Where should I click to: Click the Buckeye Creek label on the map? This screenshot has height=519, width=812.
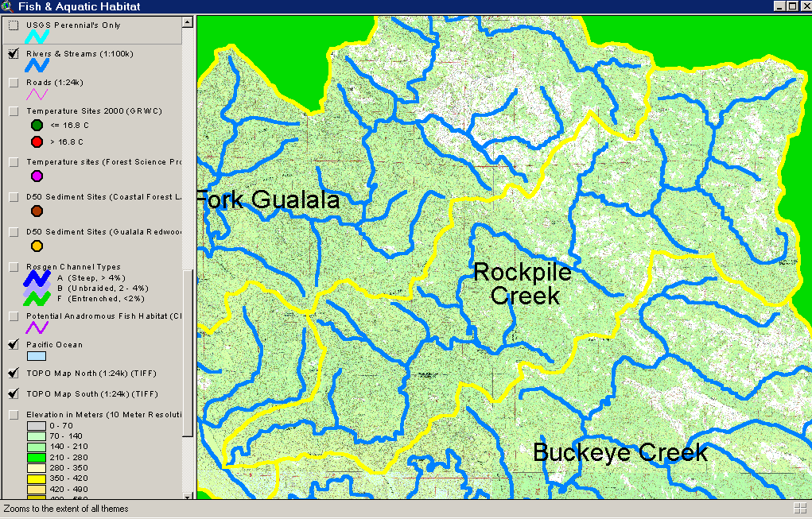[620, 453]
